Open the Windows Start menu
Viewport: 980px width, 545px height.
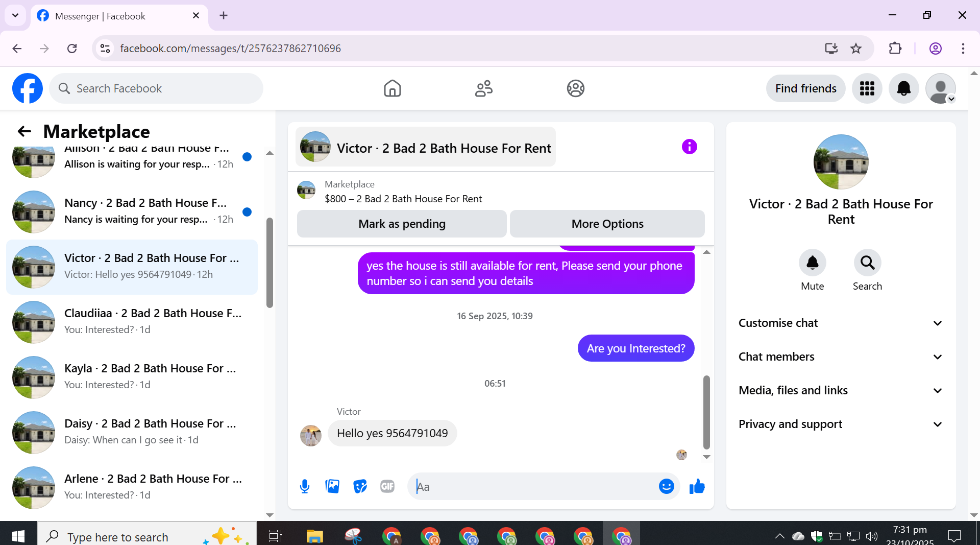coord(18,536)
